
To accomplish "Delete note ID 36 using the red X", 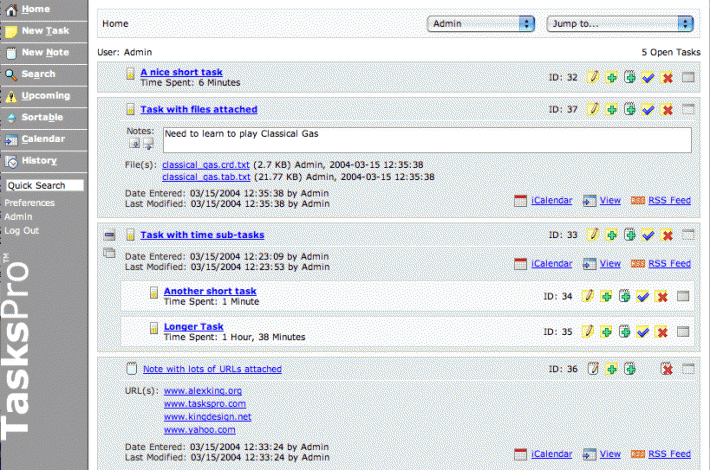I will (x=667, y=369).
